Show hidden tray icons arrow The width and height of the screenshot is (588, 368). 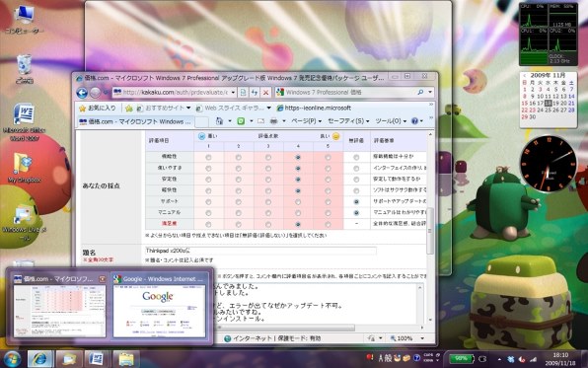click(x=499, y=359)
